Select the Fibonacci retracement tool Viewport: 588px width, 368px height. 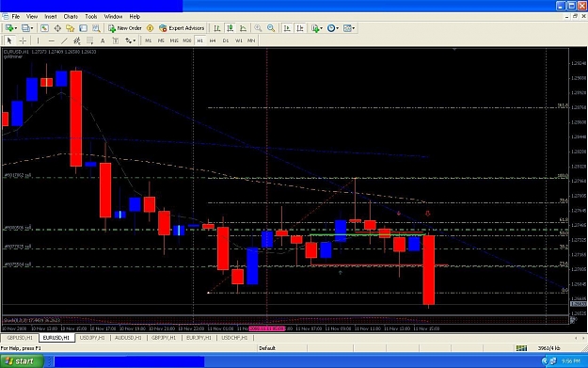point(89,40)
